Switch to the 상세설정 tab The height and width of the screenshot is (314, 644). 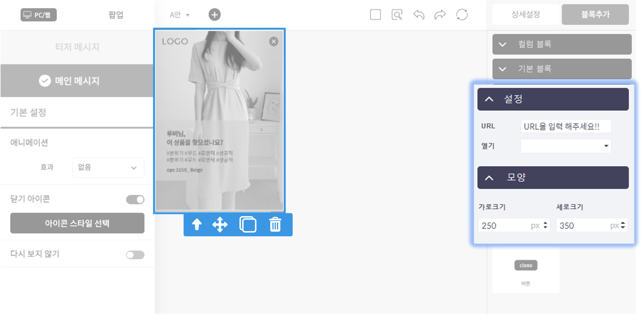click(x=526, y=15)
